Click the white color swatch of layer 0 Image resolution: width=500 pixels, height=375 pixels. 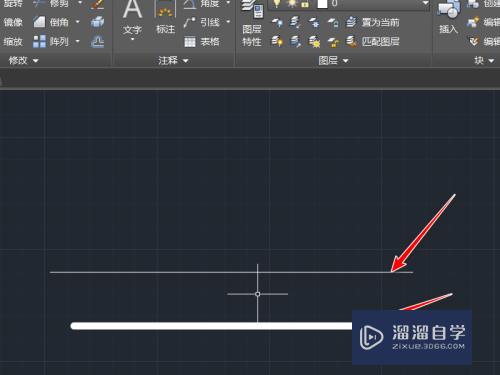(x=322, y=4)
